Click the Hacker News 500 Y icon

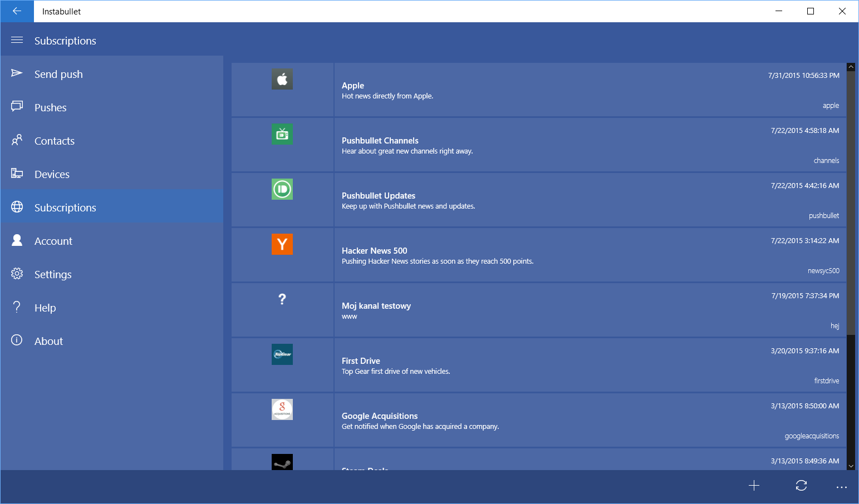(282, 244)
